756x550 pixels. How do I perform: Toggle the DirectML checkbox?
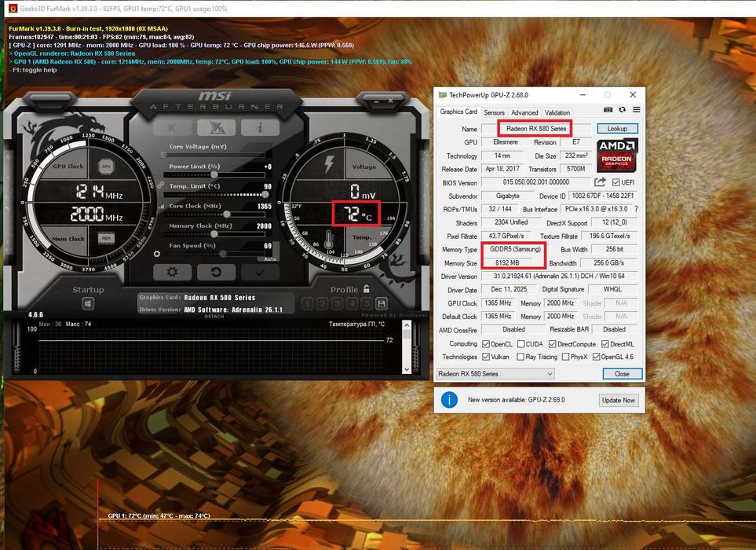[605, 344]
